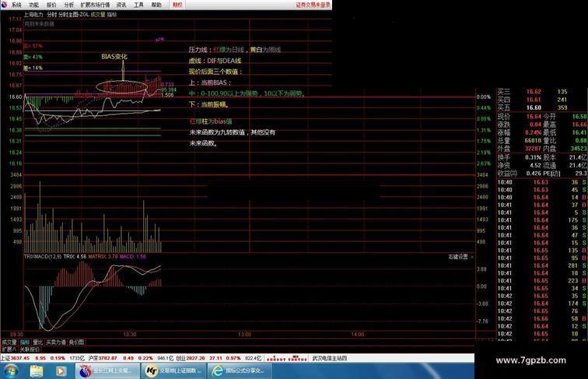Click the BIAS变化 annotation label on chart
Image resolution: width=588 pixels, height=379 pixels.
tap(114, 57)
